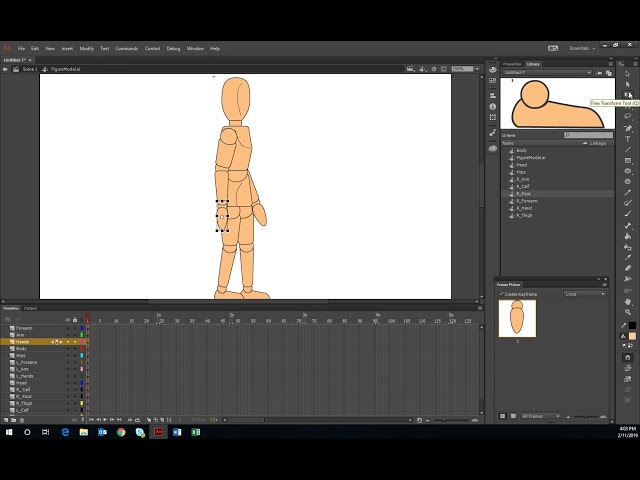Go to first frame button
This screenshot has width=640, height=480.
tap(91, 420)
